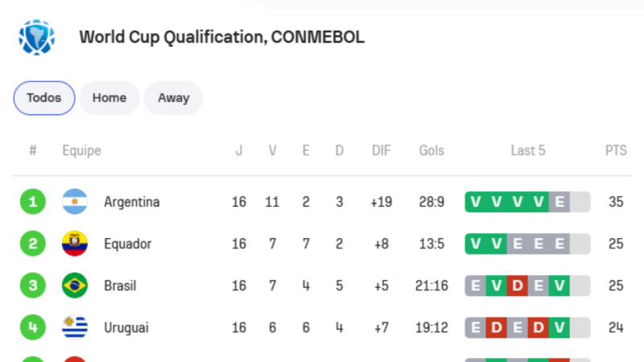Switch to the Home standings tab
This screenshot has width=644, height=362.
click(x=109, y=98)
